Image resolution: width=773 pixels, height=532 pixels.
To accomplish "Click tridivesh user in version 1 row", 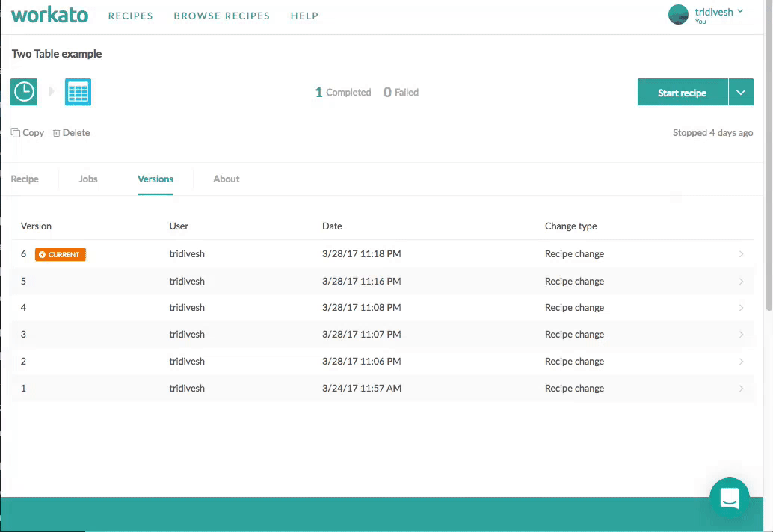I will point(187,388).
